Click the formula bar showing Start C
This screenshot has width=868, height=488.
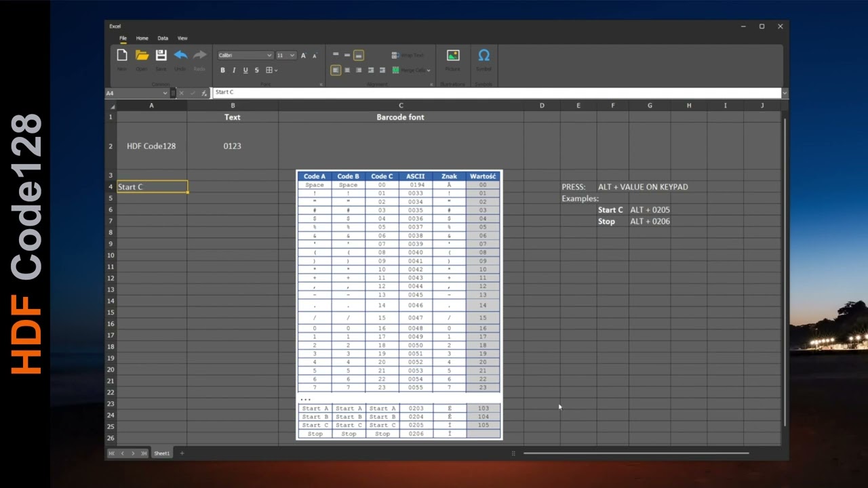click(x=496, y=93)
